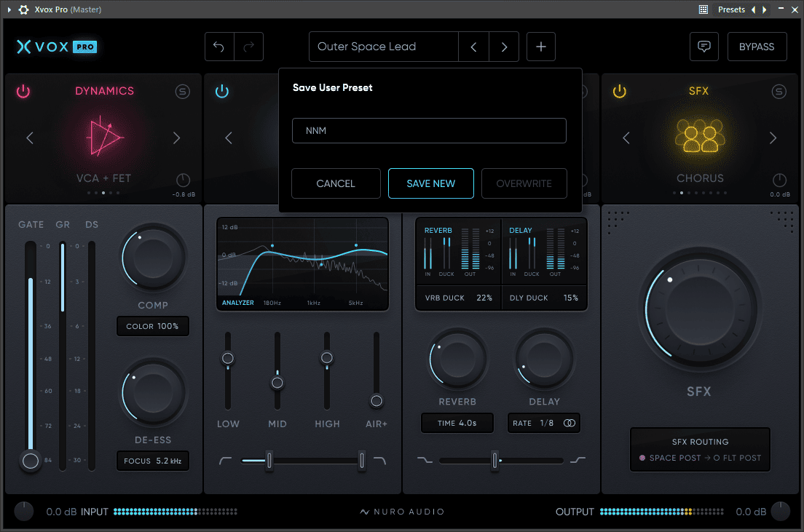Toggle the Dynamics power button
The image size is (804, 532).
coord(23,91)
